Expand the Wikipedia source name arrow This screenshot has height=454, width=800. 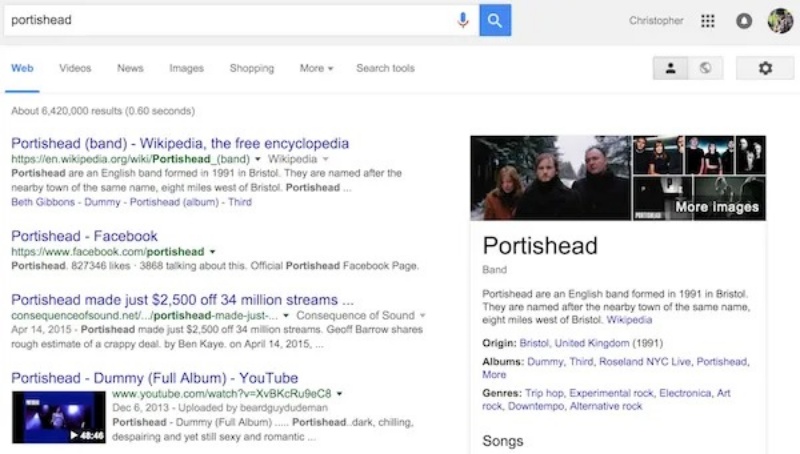326,159
